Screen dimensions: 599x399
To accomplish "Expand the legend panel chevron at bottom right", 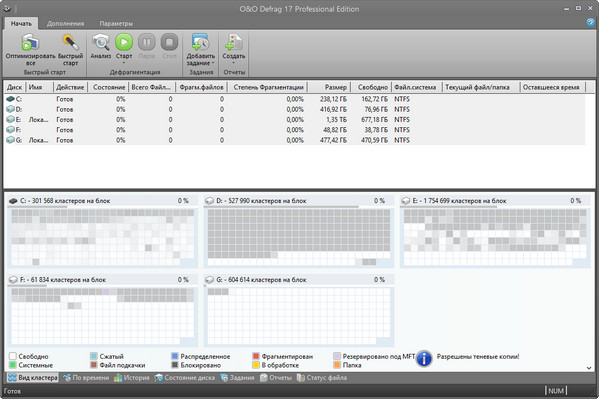I will pos(589,368).
